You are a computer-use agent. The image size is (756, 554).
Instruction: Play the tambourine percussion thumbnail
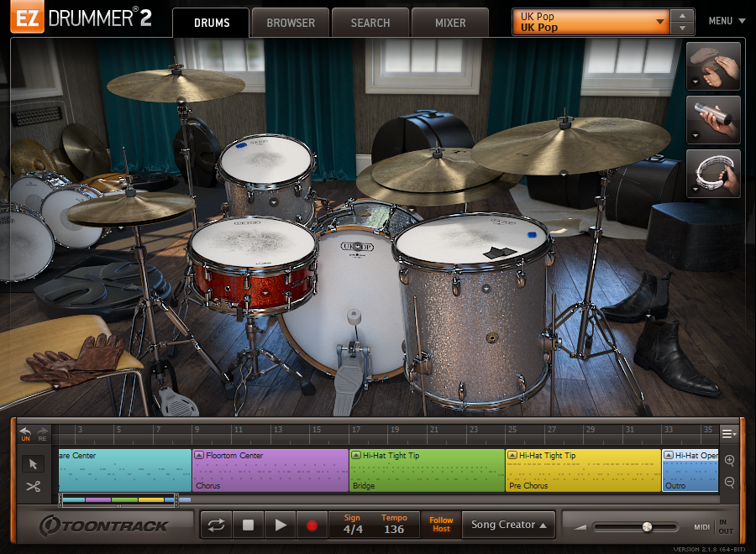tap(713, 174)
